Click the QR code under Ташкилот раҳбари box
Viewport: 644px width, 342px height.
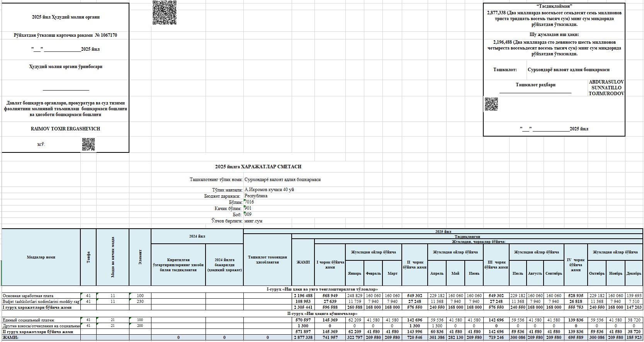pyautogui.click(x=491, y=104)
